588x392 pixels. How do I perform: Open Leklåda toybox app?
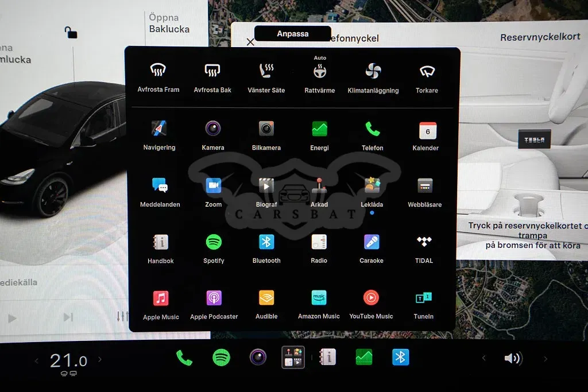[x=372, y=192]
